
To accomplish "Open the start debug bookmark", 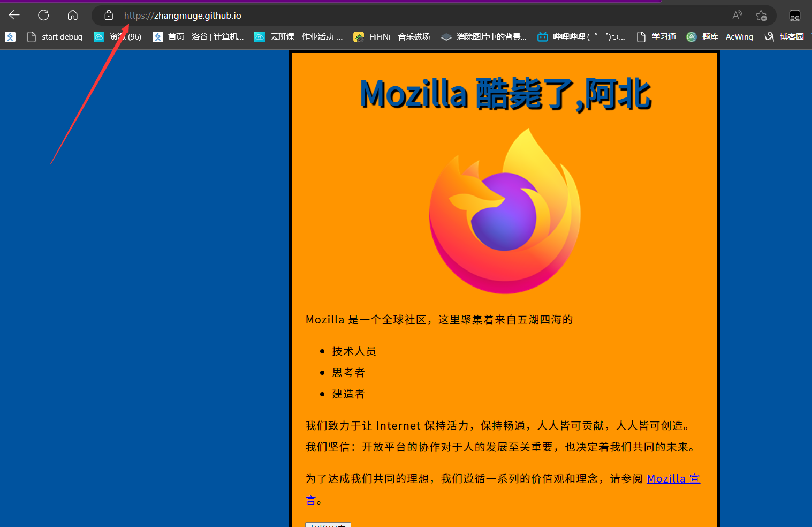I will pos(55,36).
